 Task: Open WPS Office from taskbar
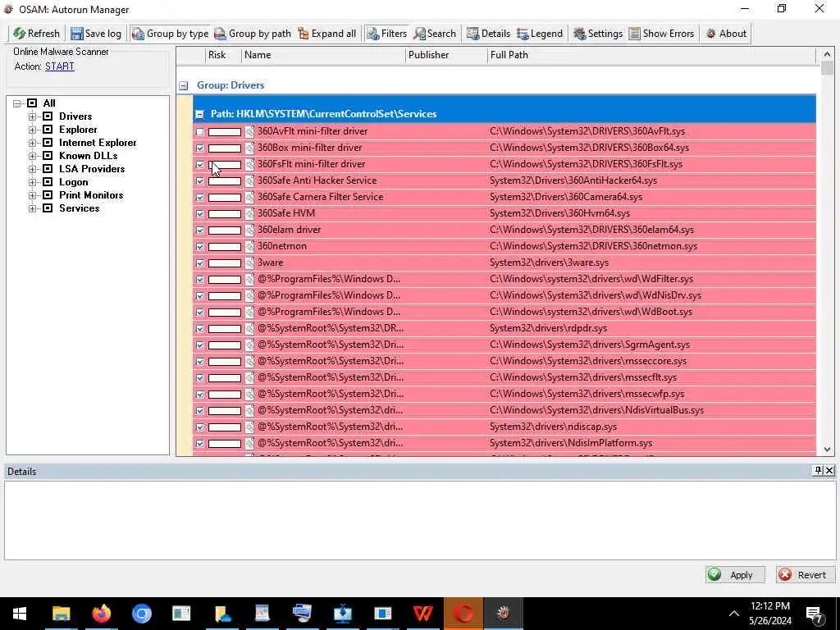pos(422,614)
